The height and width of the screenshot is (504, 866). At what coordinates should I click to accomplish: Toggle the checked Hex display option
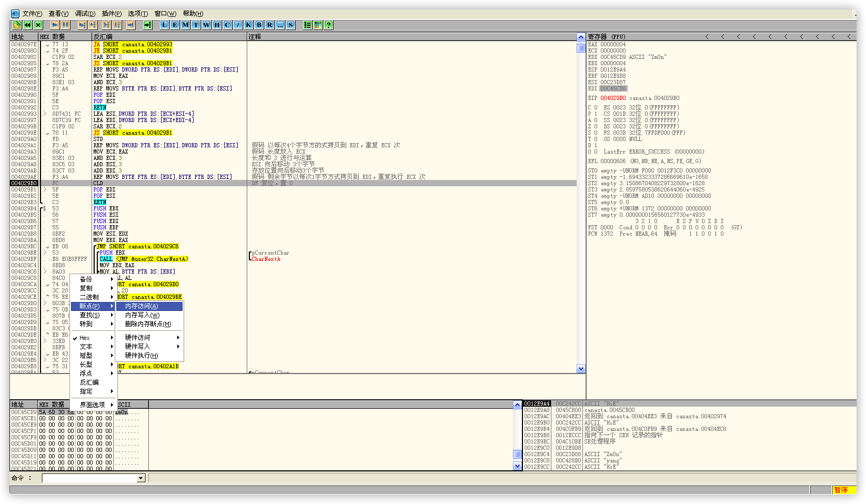85,338
